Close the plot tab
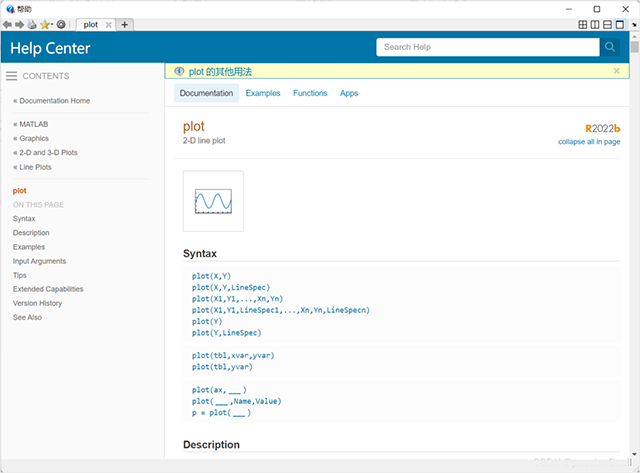The image size is (640, 473). 109,24
